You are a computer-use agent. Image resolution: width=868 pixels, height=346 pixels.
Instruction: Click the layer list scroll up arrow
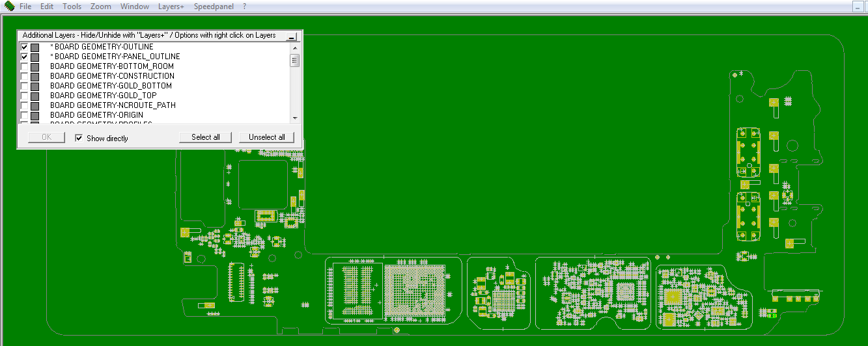pyautogui.click(x=295, y=48)
